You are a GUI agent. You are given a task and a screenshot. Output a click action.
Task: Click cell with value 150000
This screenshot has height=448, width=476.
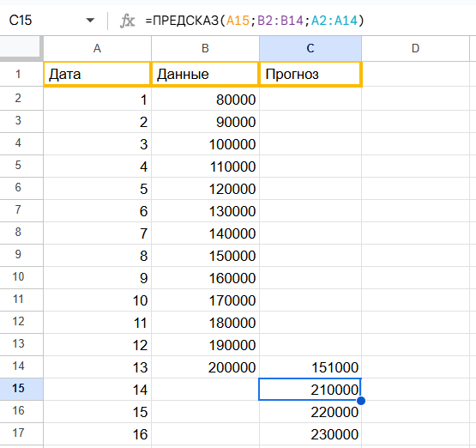pos(205,256)
